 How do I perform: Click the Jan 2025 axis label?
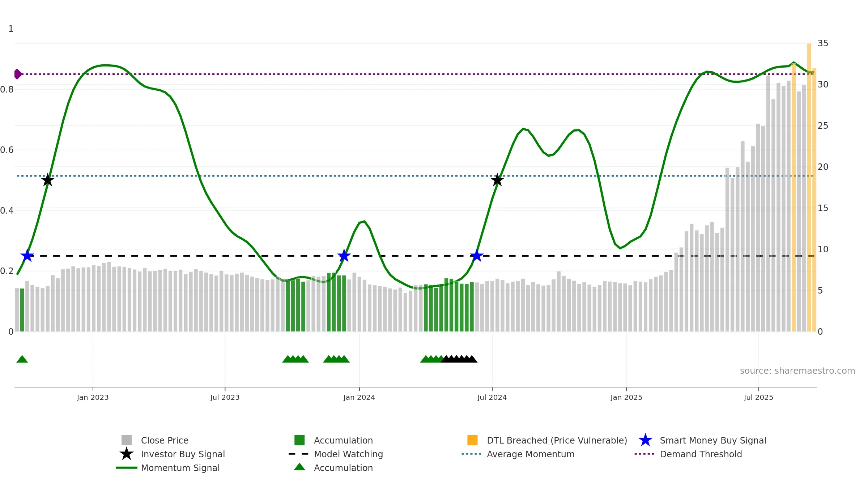point(626,397)
